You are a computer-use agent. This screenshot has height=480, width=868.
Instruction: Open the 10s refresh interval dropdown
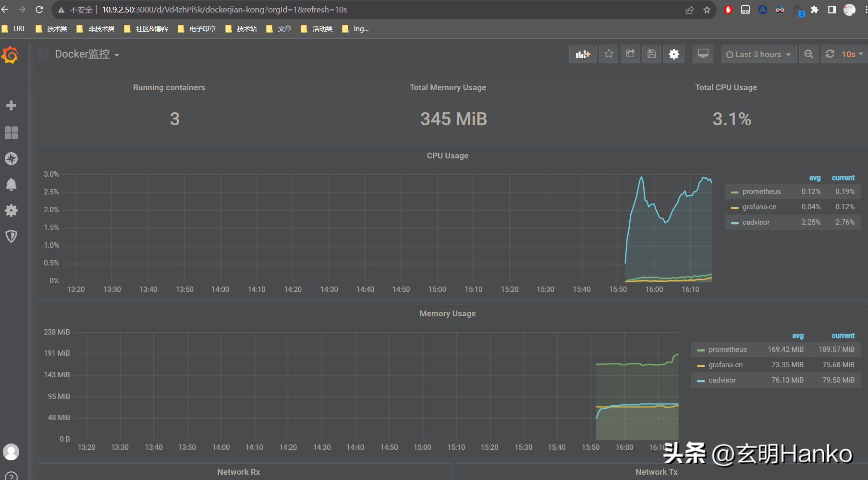pyautogui.click(x=852, y=54)
